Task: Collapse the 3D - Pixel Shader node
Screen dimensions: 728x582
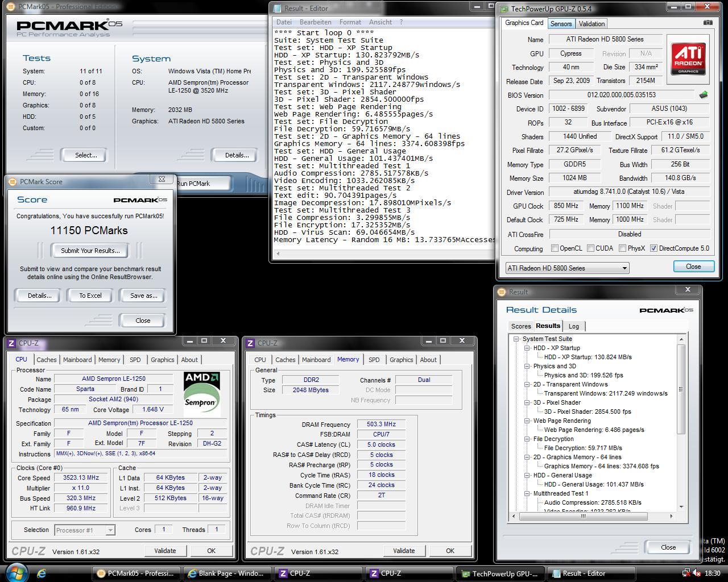Action: coord(527,402)
